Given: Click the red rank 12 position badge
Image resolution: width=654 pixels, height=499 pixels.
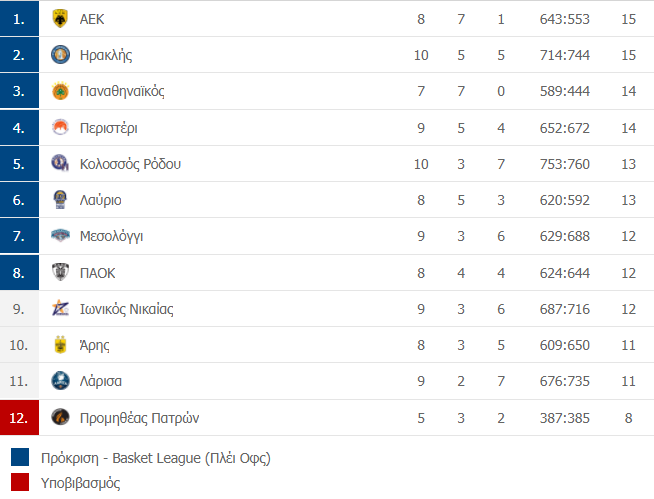Looking at the screenshot, I should click(x=19, y=417).
